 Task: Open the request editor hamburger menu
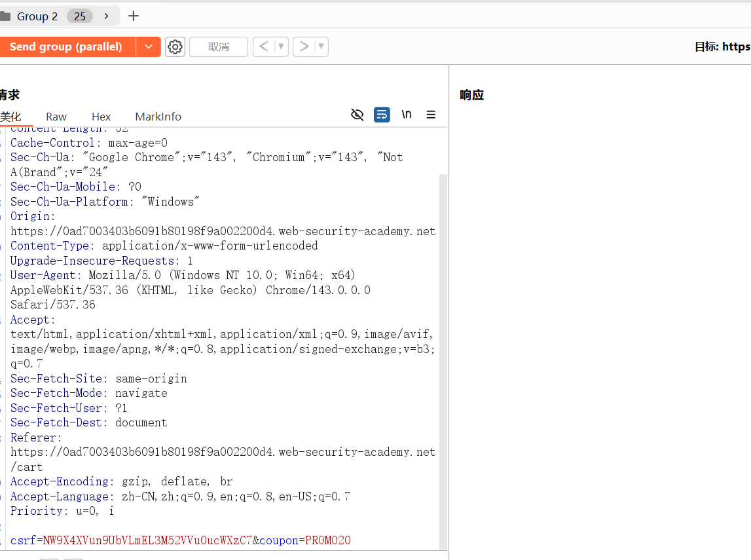[x=431, y=115]
